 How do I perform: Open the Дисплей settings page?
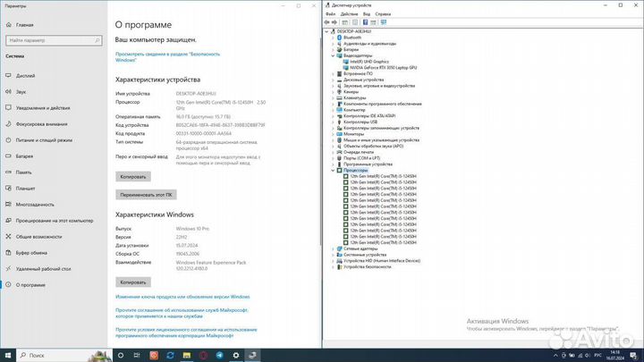(x=25, y=76)
